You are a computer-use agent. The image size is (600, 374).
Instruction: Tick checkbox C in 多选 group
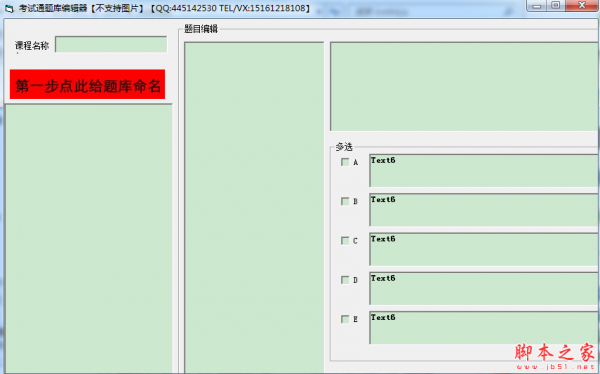click(x=345, y=241)
